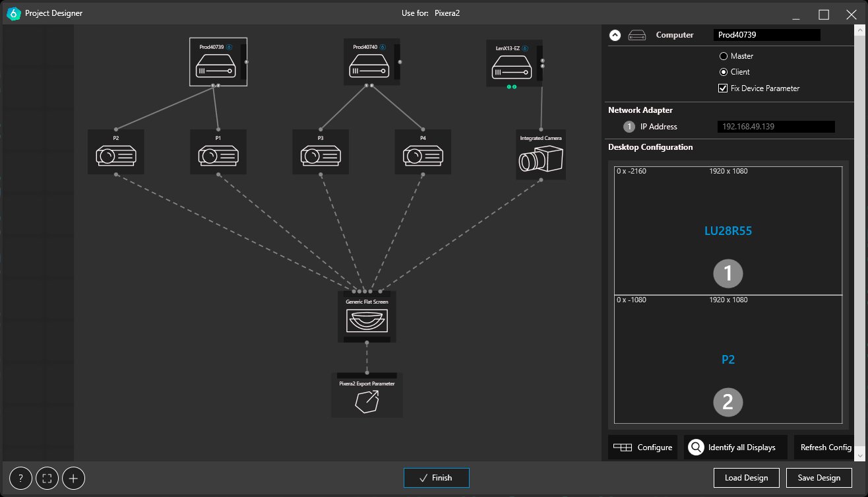Image resolution: width=868 pixels, height=497 pixels.
Task: Uncheck Fix Device Parameter checkbox
Action: point(724,88)
